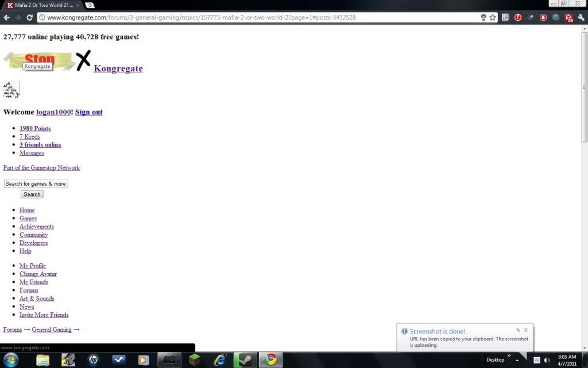Open the camera screenshot app in the taskbar
Screen dimensions: 588x368
tap(169, 360)
